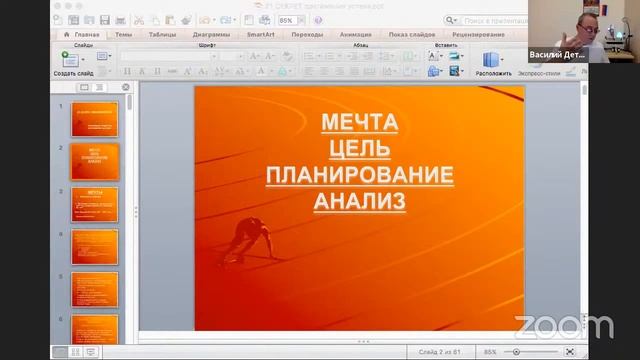Viewport: 640px width, 360px height.
Task: Click the Print icon in toolbar
Action: pyautogui.click(x=120, y=20)
